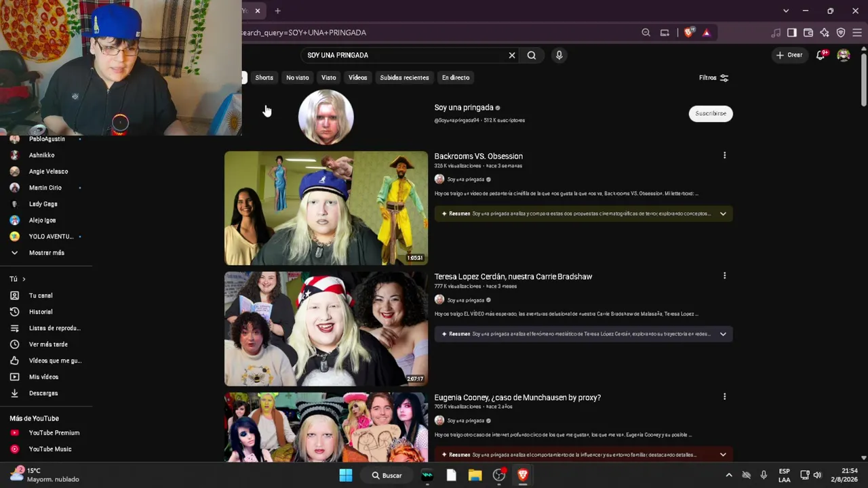868x488 pixels.
Task: Open the Brave main hamburger menu
Action: (x=857, y=33)
